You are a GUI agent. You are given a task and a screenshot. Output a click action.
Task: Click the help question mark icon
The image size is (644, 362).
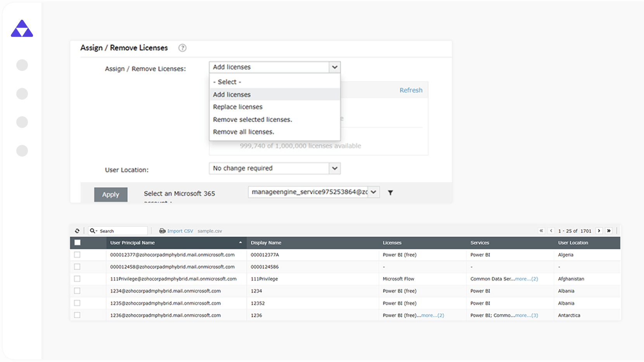pos(182,48)
